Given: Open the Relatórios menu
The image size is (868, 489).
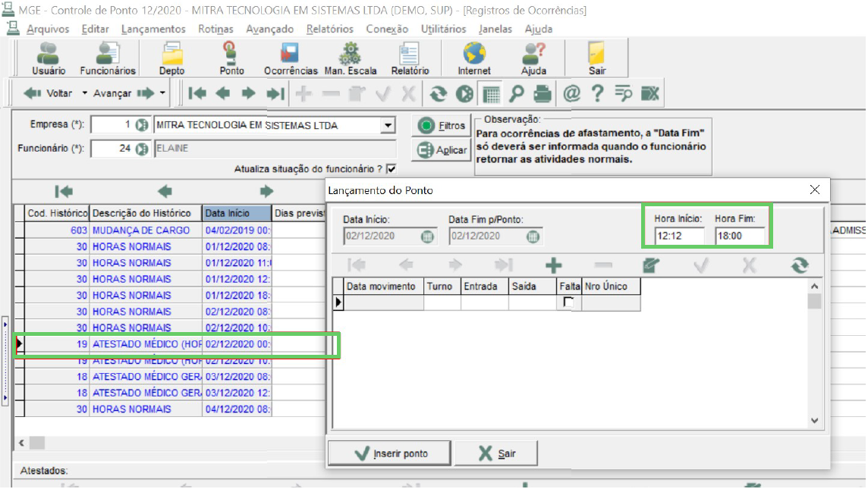Looking at the screenshot, I should point(330,29).
